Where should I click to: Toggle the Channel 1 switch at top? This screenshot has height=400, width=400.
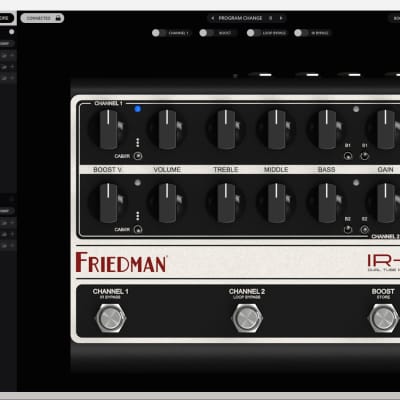[159, 33]
